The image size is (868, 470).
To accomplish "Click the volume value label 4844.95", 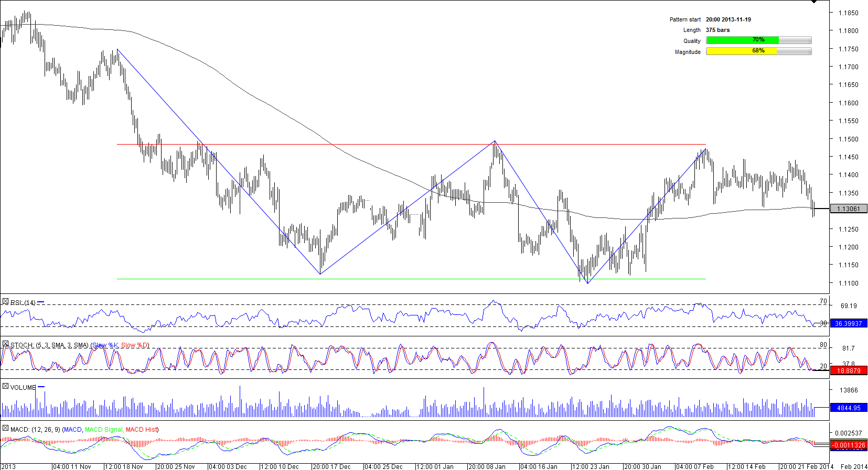I will coord(848,408).
